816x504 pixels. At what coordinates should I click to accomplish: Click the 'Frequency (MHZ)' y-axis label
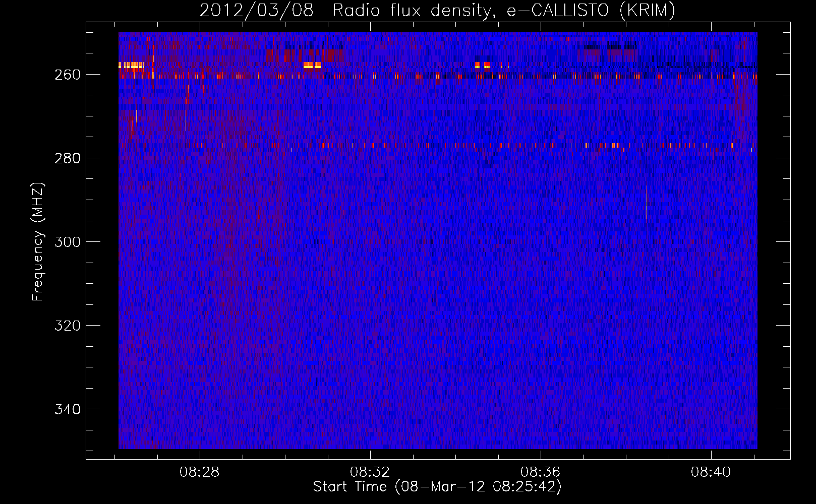[38, 242]
